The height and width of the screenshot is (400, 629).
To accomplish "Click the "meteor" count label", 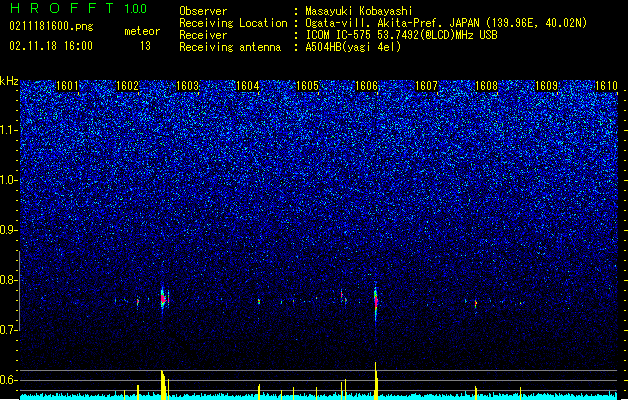I will pyautogui.click(x=142, y=31).
